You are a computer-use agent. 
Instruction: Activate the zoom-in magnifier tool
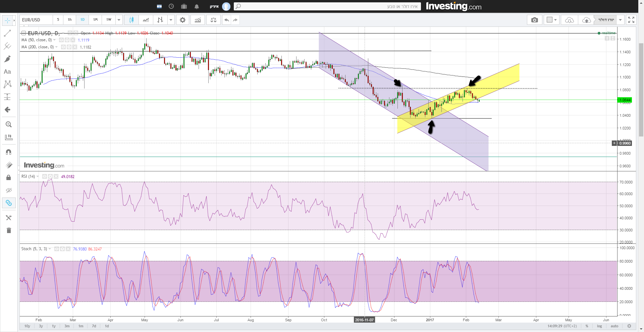pos(8,124)
